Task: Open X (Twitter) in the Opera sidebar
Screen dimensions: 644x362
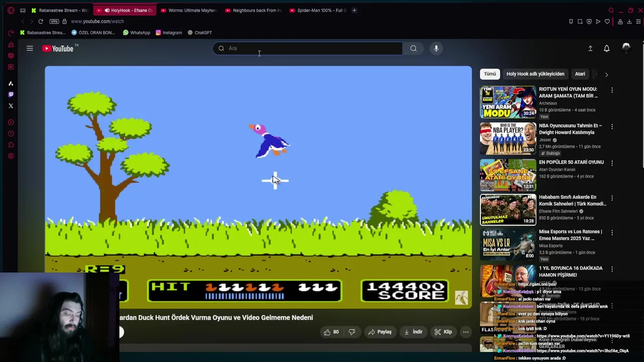Action: coord(11,106)
